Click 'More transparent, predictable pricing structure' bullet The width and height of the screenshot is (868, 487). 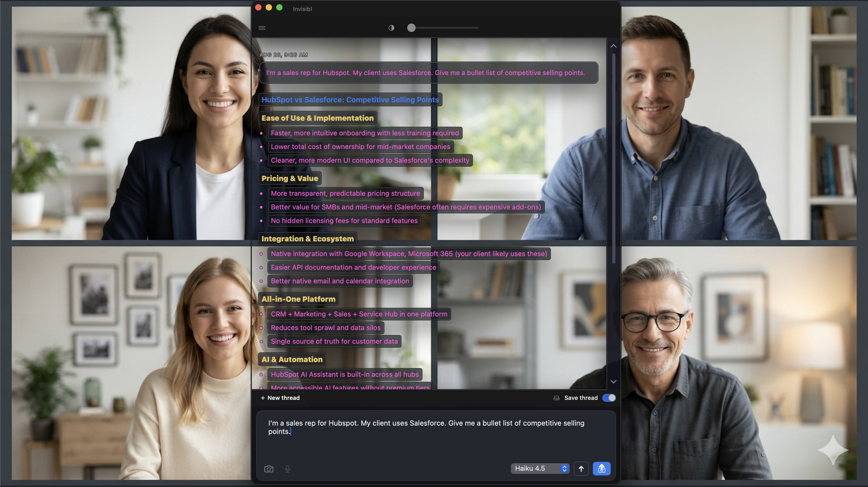(x=345, y=193)
